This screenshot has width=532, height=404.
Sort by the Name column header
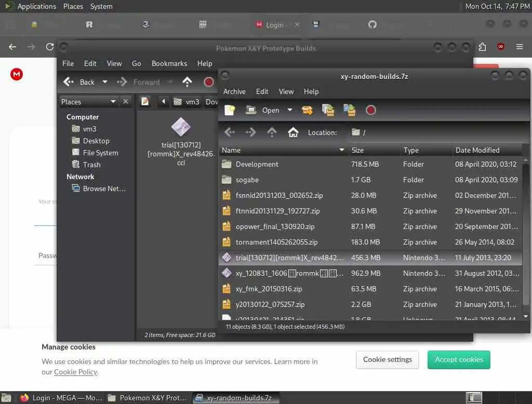pyautogui.click(x=283, y=150)
